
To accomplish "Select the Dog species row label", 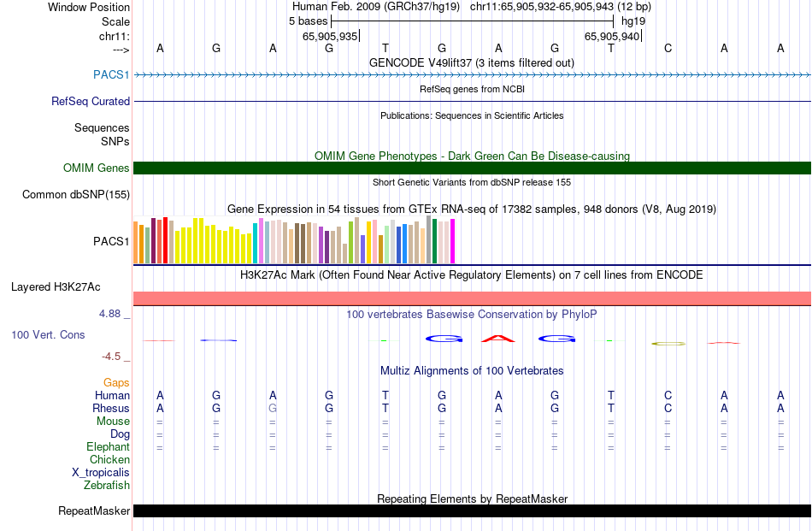I will click(120, 434).
